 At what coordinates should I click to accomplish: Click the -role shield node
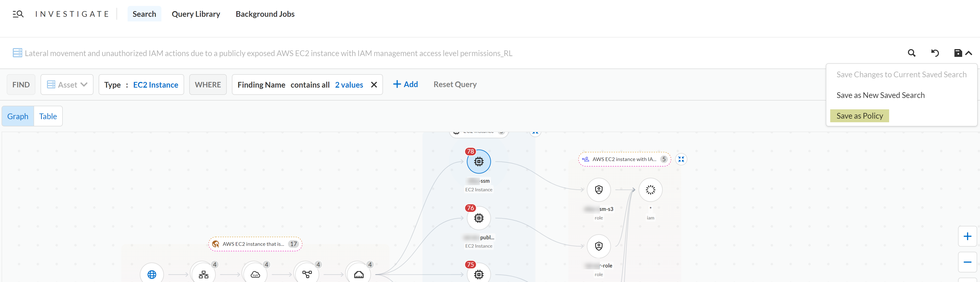click(x=599, y=246)
